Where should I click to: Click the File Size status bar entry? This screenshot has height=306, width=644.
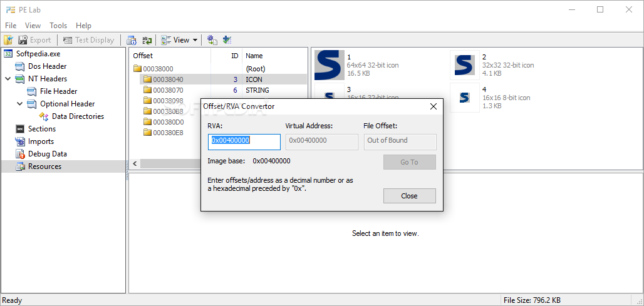[532, 300]
